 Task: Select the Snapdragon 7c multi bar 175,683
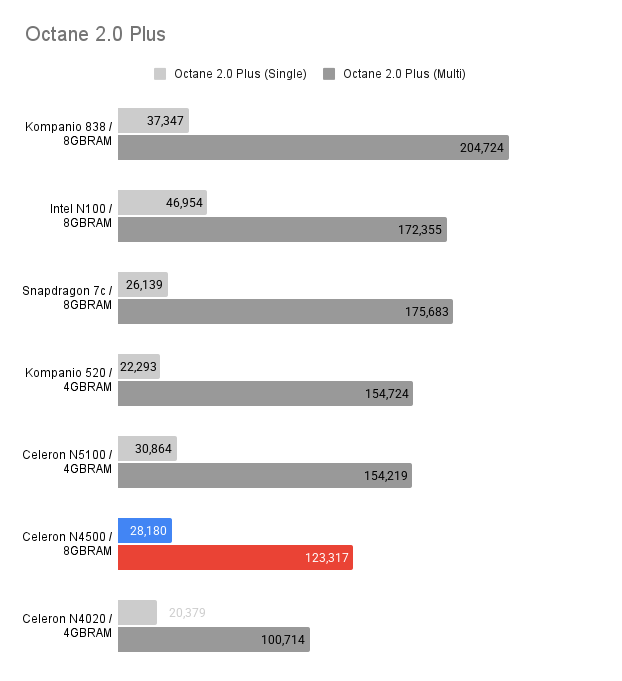[285, 311]
